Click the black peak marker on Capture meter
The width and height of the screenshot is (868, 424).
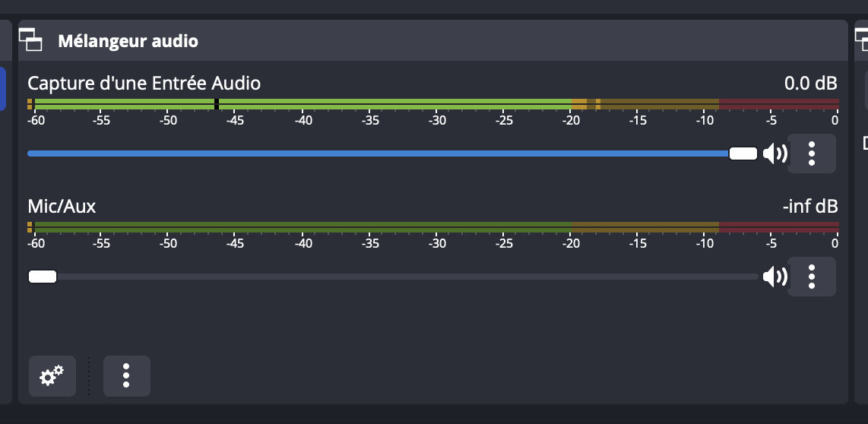[217, 104]
